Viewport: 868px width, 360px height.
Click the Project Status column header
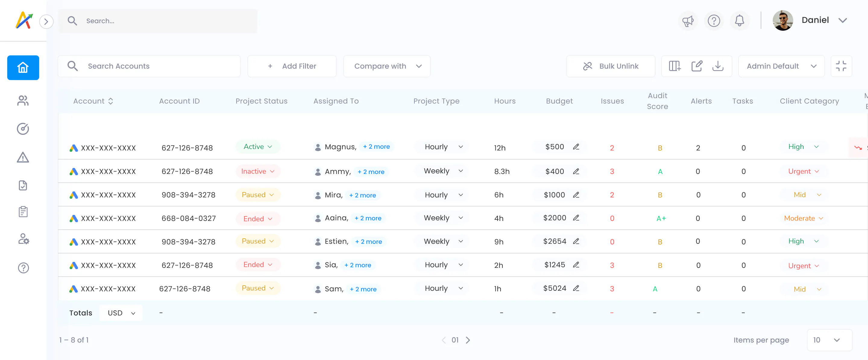(262, 101)
